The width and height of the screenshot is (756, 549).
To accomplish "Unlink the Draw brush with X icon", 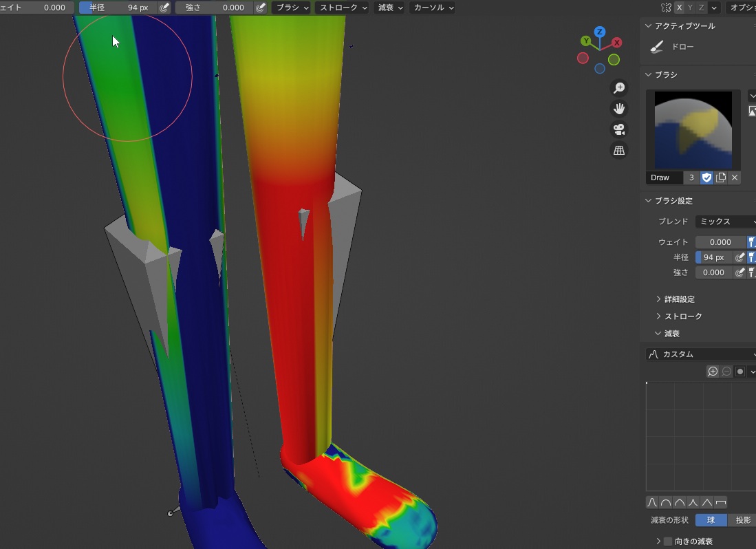I will click(x=735, y=177).
